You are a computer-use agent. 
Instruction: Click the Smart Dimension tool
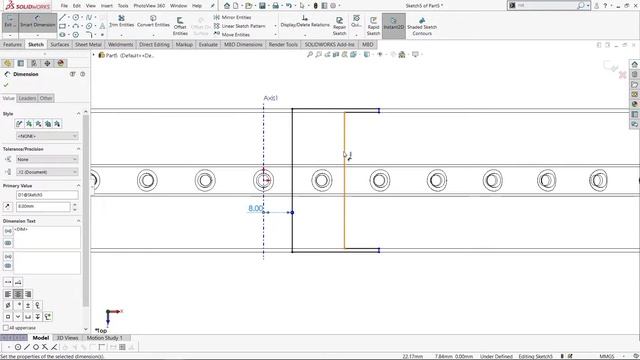[37, 22]
